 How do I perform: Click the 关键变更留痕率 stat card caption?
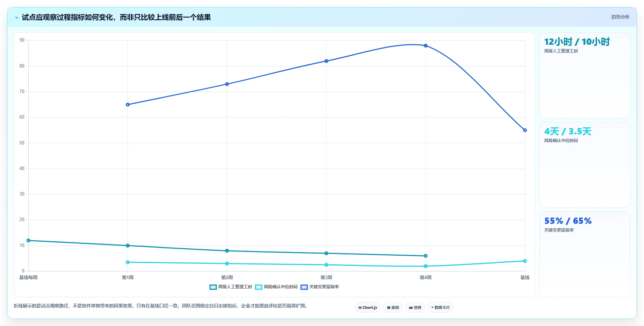pyautogui.click(x=559, y=230)
